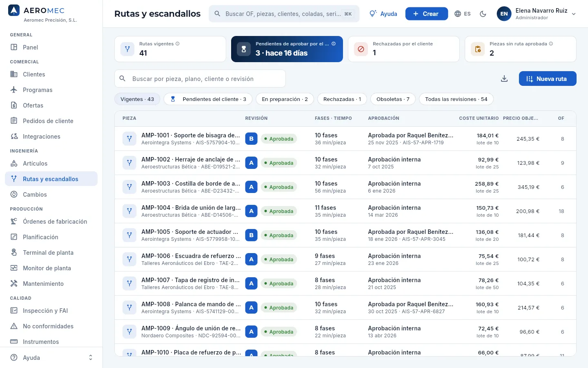This screenshot has width=588, height=368.
Task: Open the Rechazadas por el cliente card
Action: coord(404,49)
